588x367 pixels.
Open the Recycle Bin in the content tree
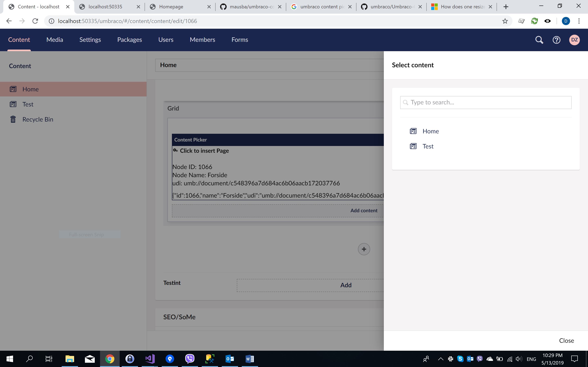(38, 119)
